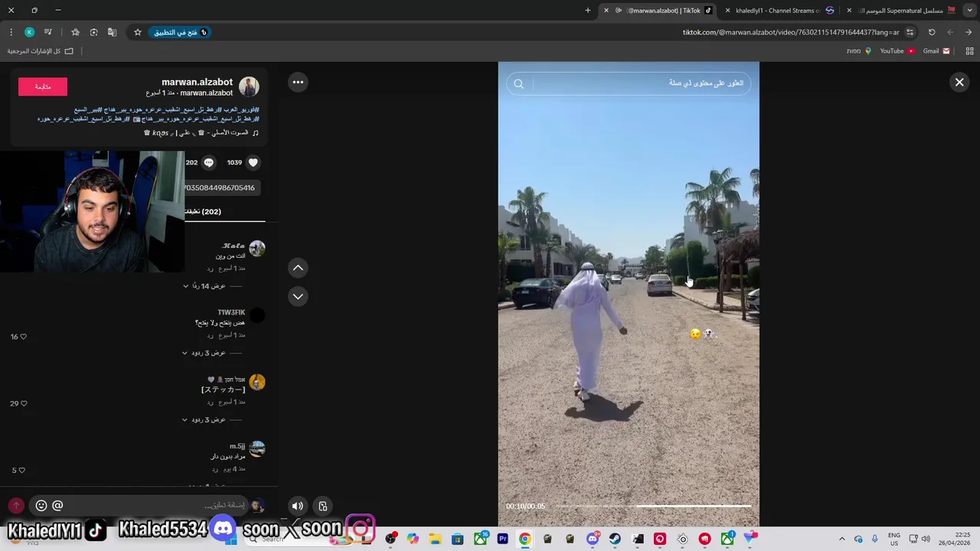Click the @ mention icon in comment box

pos(57,505)
